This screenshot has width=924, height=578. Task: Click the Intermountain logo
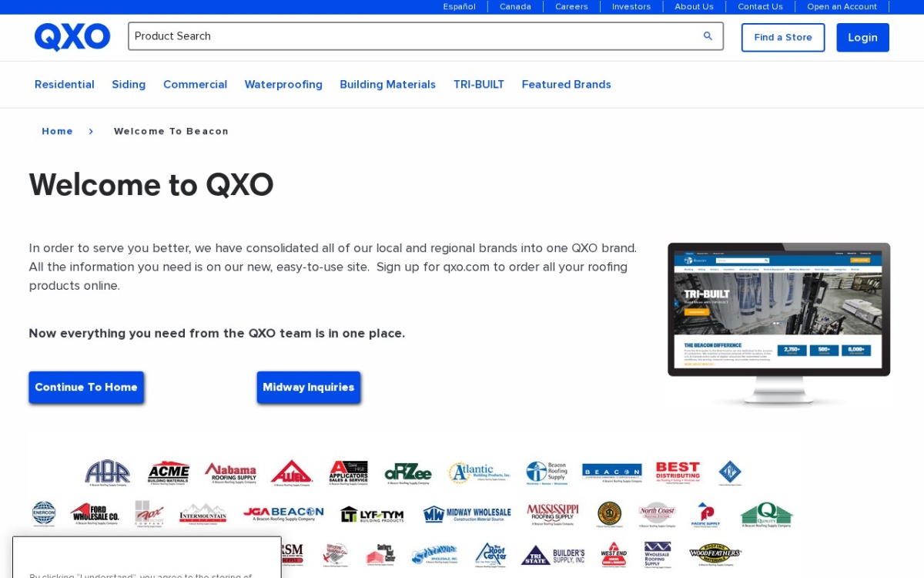click(203, 514)
